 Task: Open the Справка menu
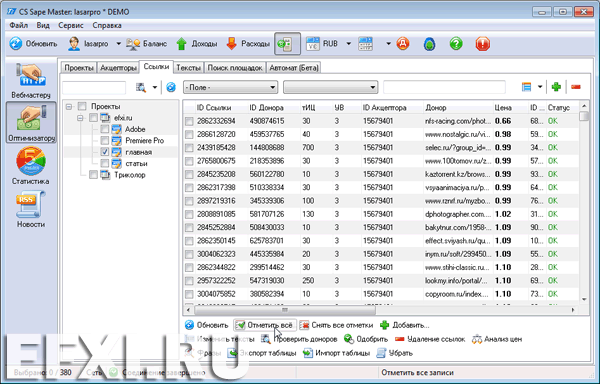click(107, 25)
